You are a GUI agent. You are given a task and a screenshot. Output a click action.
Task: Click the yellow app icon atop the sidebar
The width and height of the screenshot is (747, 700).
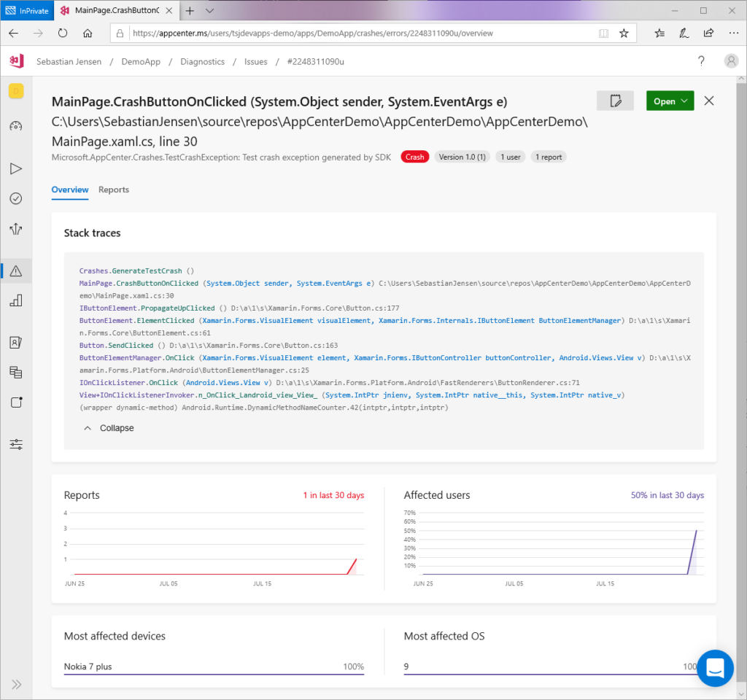[x=16, y=90]
